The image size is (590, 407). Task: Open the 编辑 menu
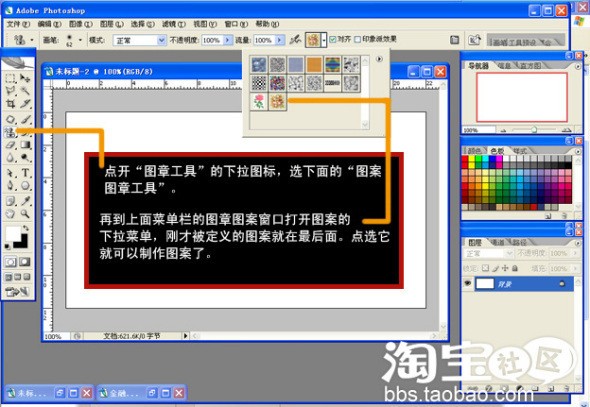click(49, 24)
